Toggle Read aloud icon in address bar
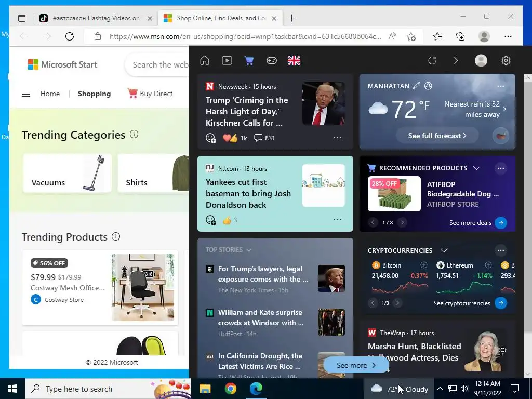Image resolution: width=532 pixels, height=399 pixels. tap(393, 36)
